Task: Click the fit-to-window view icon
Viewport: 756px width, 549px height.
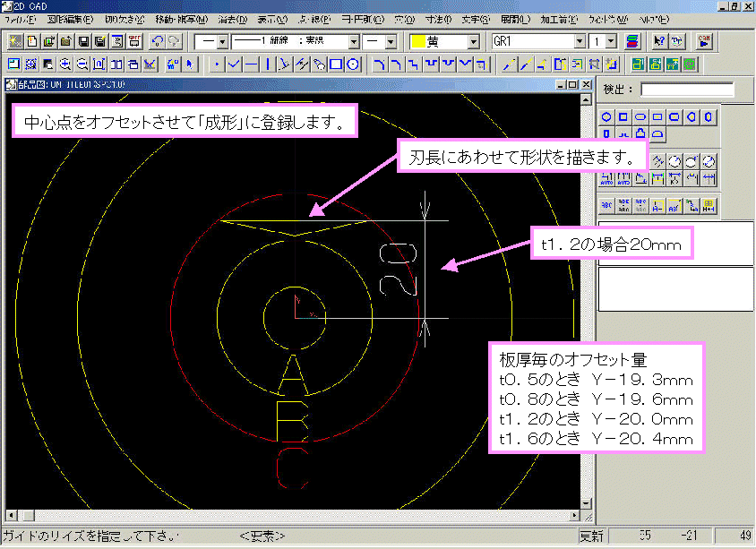Action: pyautogui.click(x=99, y=64)
